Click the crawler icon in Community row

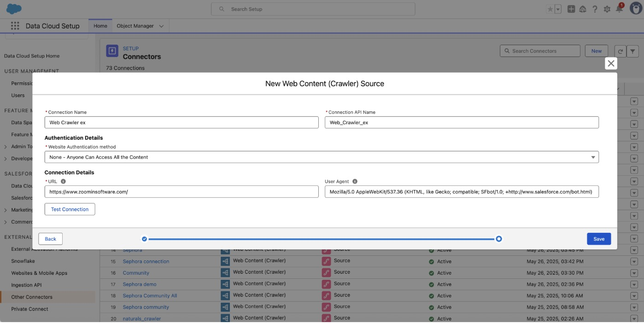point(225,273)
